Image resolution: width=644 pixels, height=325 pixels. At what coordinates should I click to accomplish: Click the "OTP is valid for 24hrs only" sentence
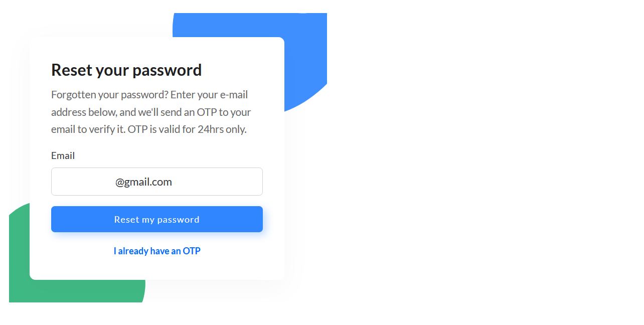coord(187,129)
